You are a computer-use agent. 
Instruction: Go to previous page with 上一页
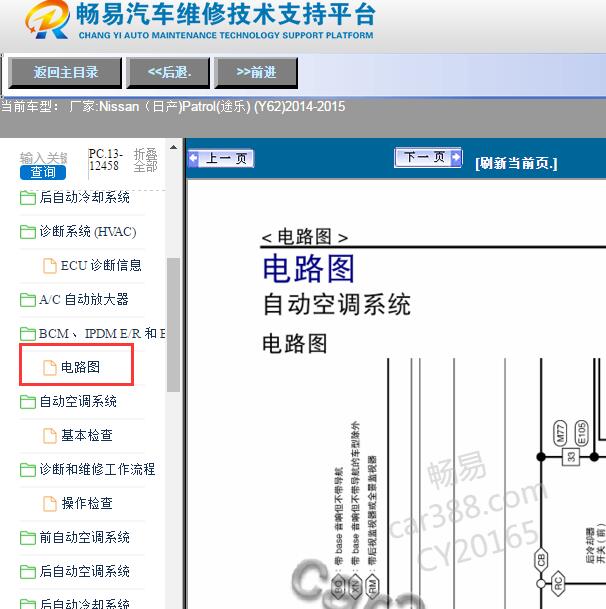click(x=221, y=158)
